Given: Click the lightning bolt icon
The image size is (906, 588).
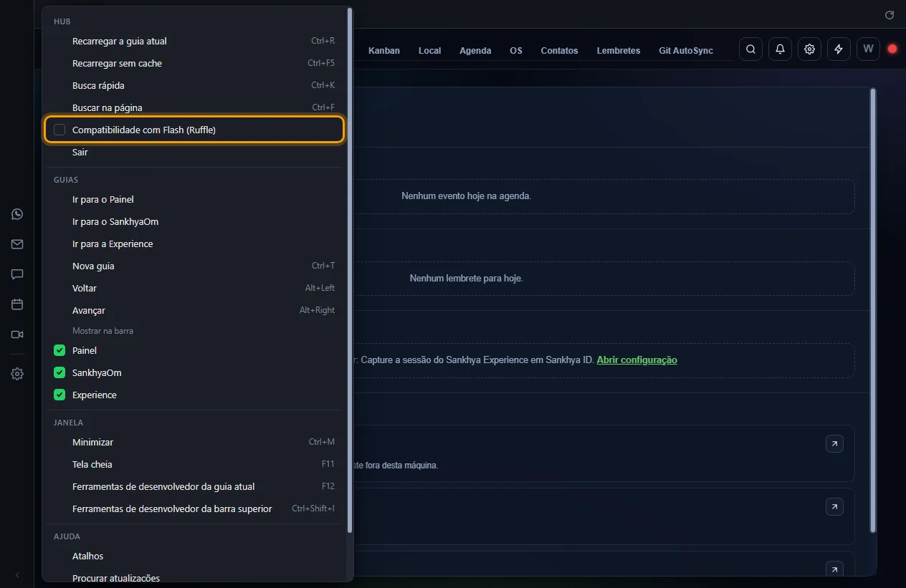Looking at the screenshot, I should click(x=839, y=49).
